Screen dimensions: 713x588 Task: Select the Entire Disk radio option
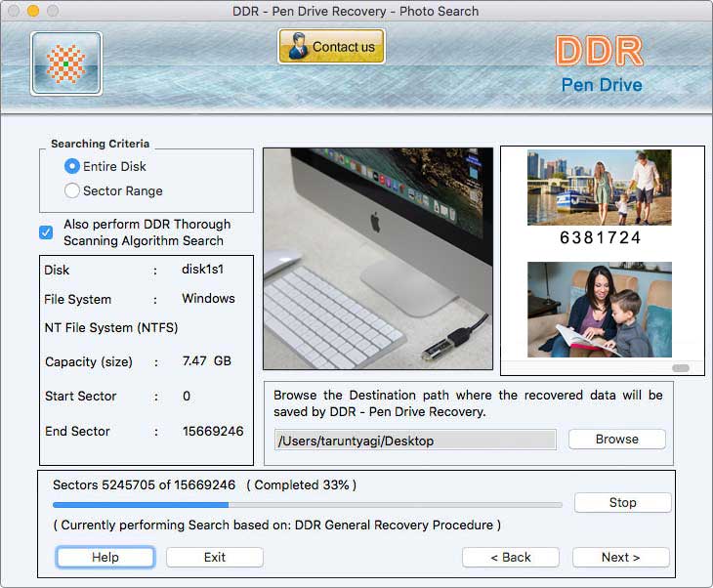tap(72, 166)
